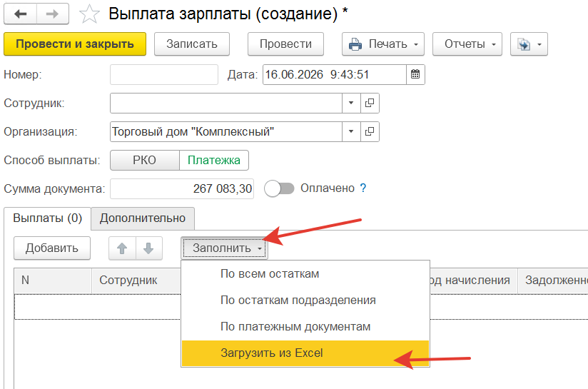Choose По всем остаткам menu item

(x=305, y=274)
